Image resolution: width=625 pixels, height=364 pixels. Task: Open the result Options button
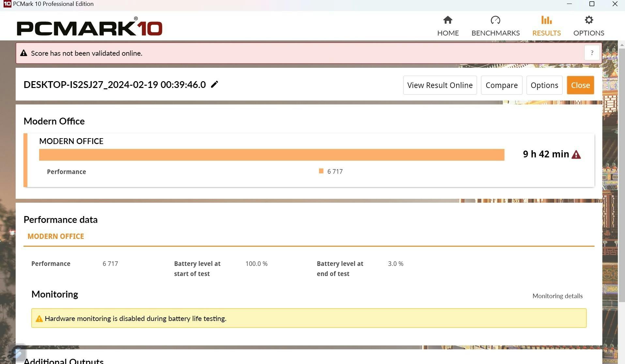[x=544, y=85]
